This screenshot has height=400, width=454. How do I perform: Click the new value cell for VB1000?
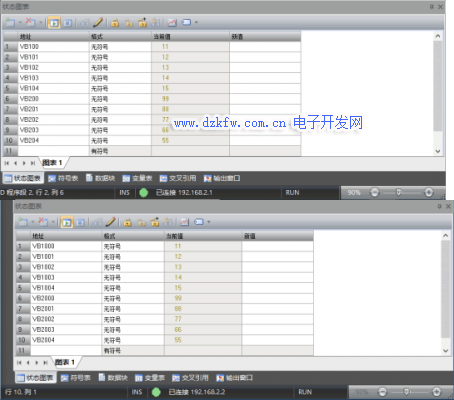[277, 246]
